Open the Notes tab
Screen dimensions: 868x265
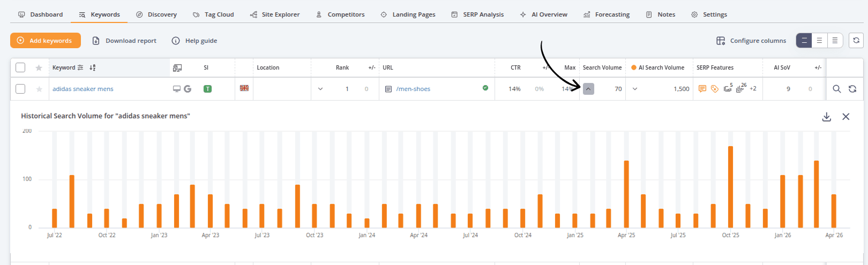pyautogui.click(x=661, y=14)
